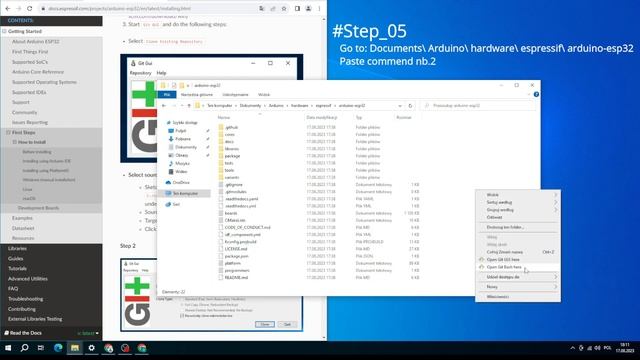
Task: Open Obrazy in Explorer sidebar
Action: tap(182, 155)
